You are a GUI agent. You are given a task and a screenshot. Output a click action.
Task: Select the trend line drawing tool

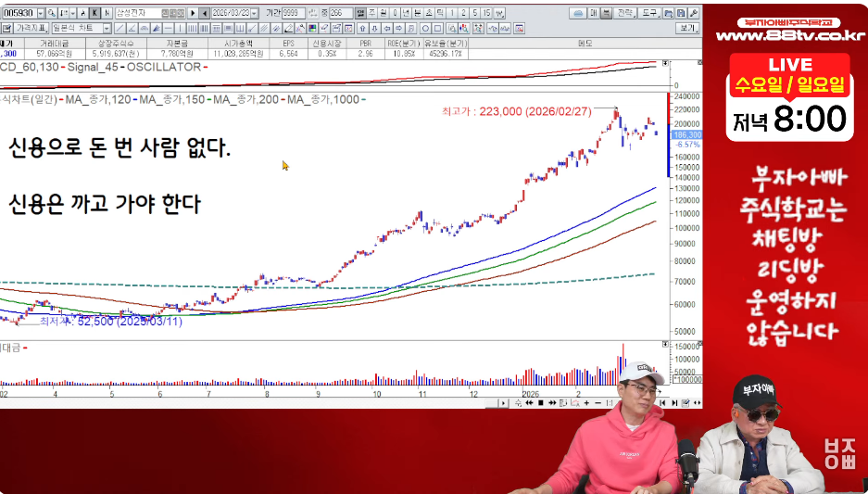pyautogui.click(x=120, y=28)
